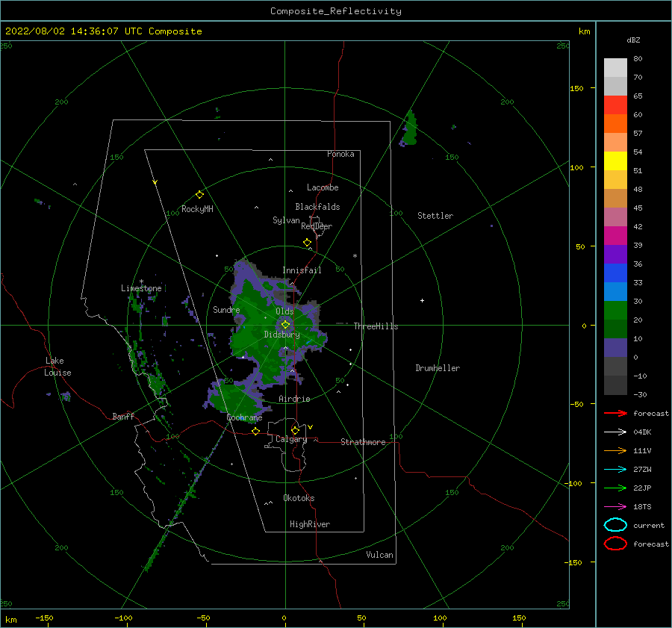This screenshot has height=628, width=672.
Task: Click the dBZ legend heading
Action: point(633,40)
